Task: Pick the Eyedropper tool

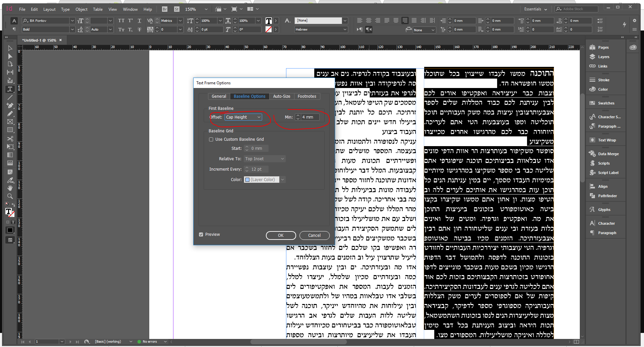Action: click(10, 180)
